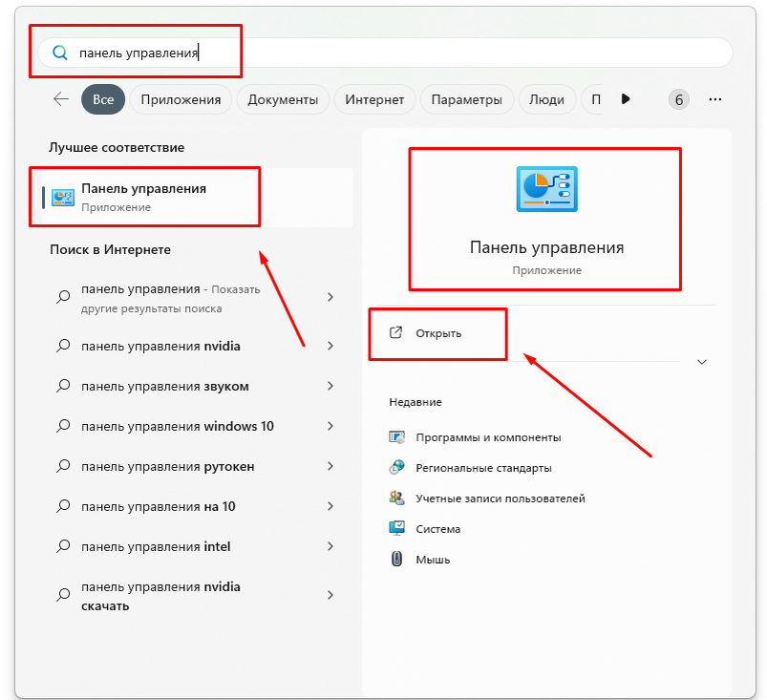Click the mouse icon for Мышь
767x700 pixels.
[396, 559]
